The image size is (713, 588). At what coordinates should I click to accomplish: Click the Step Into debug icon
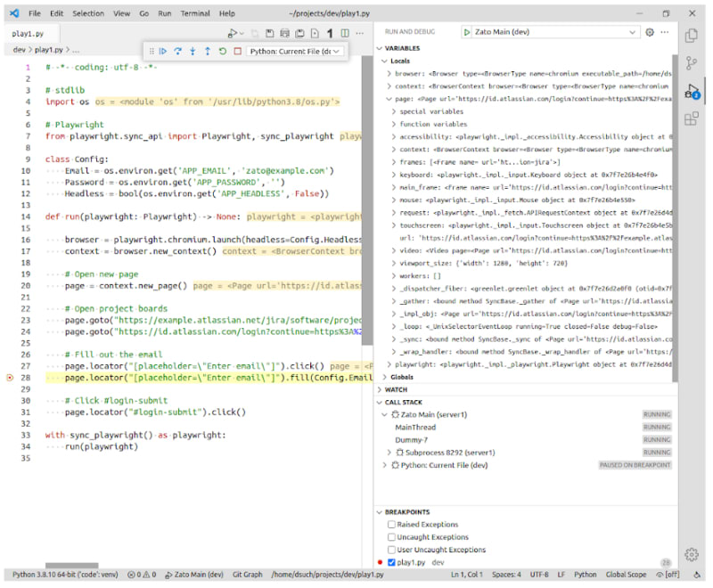pos(193,52)
